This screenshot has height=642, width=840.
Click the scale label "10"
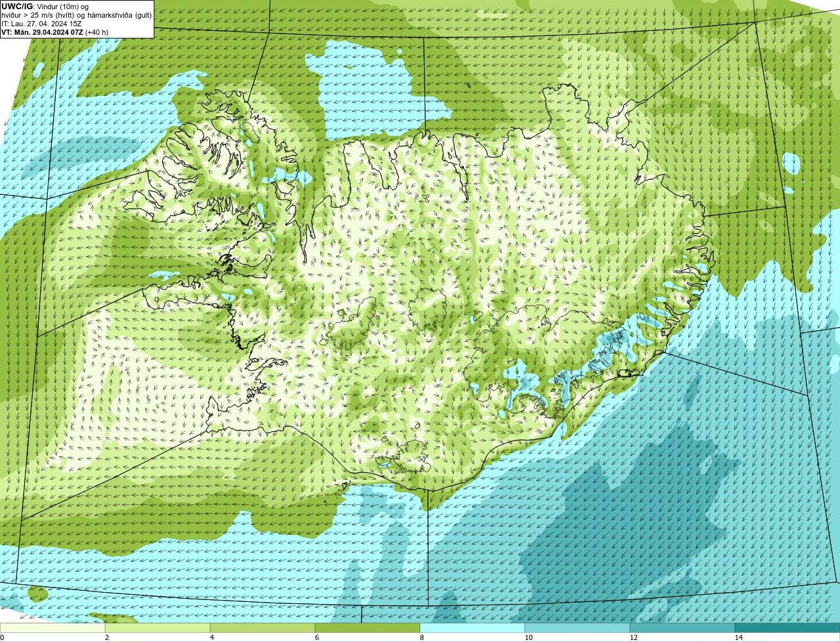tap(528, 637)
